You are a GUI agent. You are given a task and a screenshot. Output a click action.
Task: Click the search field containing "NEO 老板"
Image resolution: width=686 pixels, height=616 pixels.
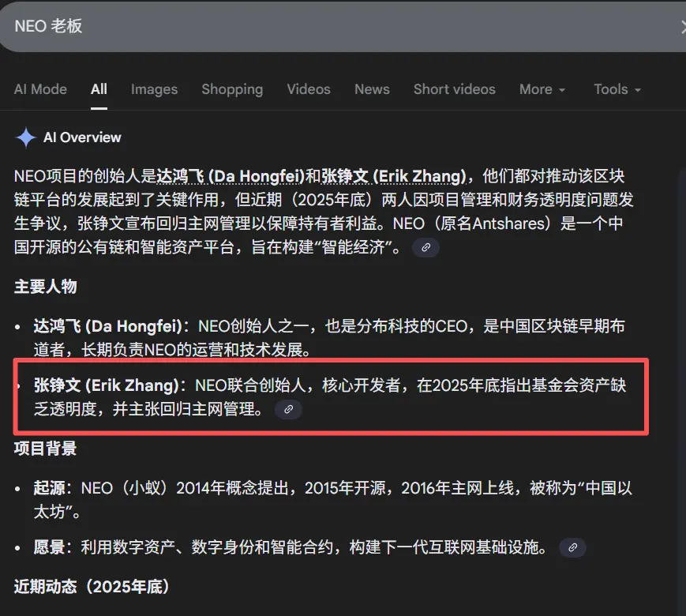click(343, 26)
